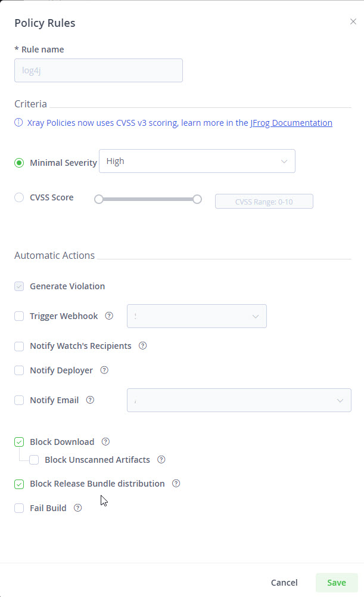Open the JFrog Documentation link
This screenshot has width=364, height=597.
(x=291, y=123)
